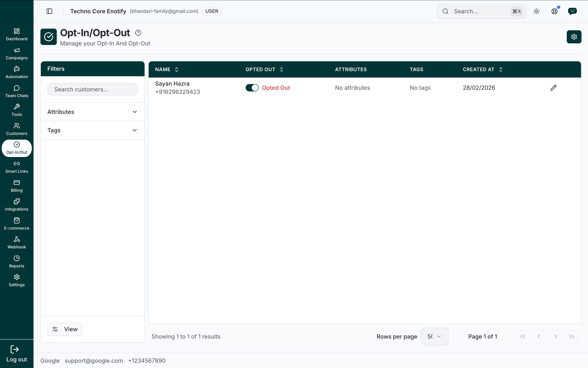Click the Page 1 of 1 text
Screen dimensions: 588x368
pyautogui.click(x=483, y=336)
